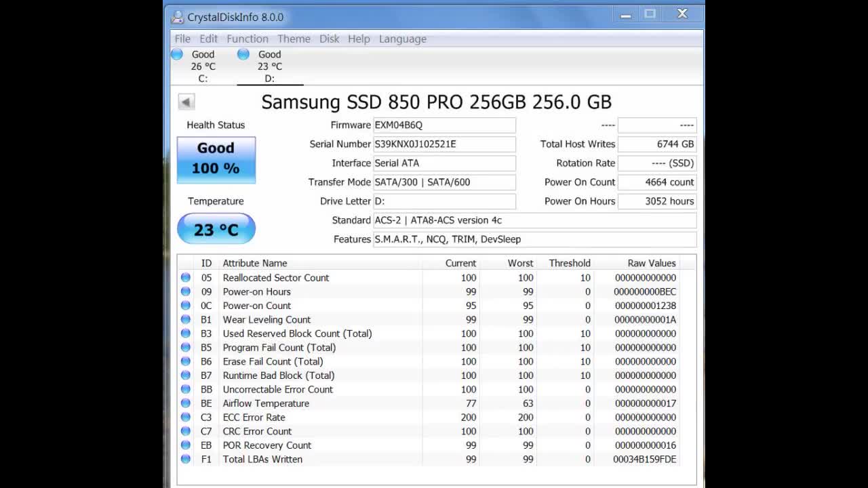Select the Airflow Temperature attribute name

pyautogui.click(x=266, y=403)
